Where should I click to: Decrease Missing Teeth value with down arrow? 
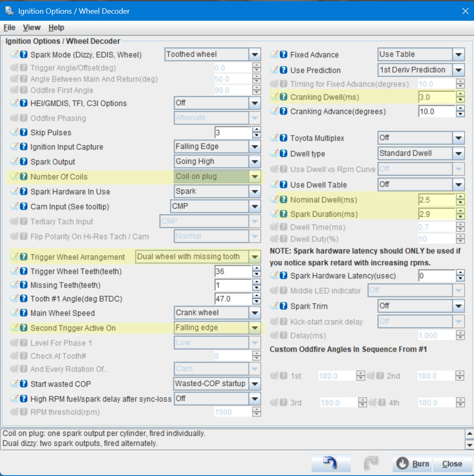(257, 288)
